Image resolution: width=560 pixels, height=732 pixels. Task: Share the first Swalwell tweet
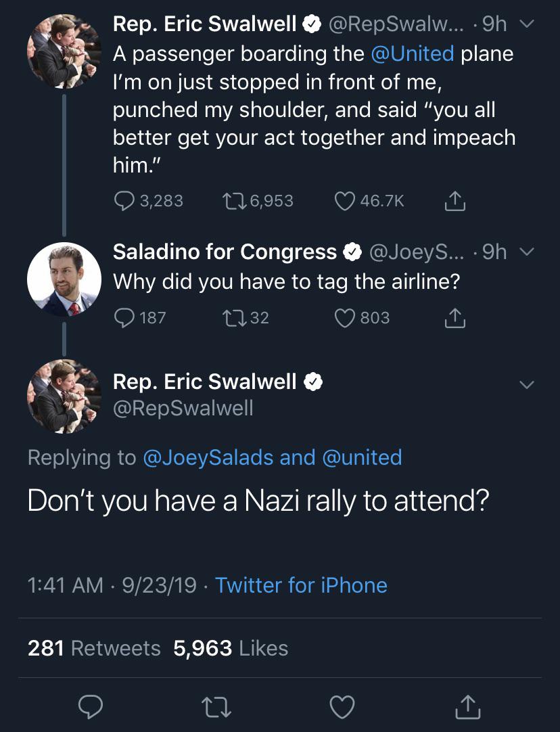click(455, 200)
